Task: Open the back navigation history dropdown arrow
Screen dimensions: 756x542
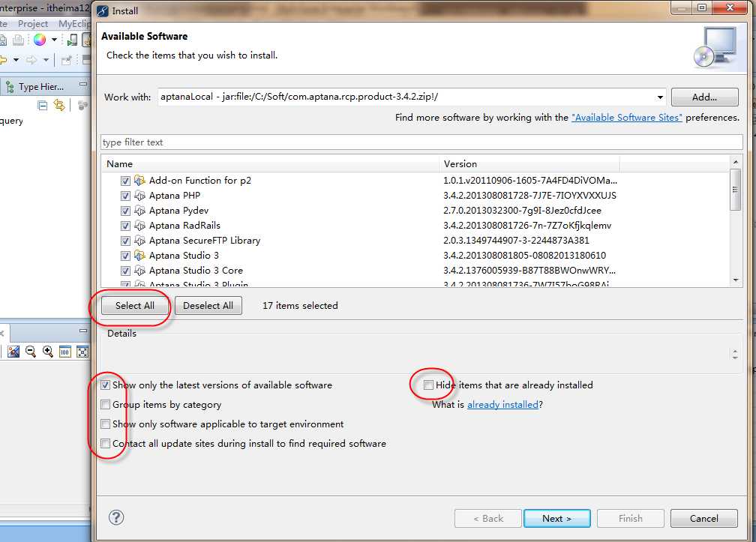Action: click(x=16, y=60)
